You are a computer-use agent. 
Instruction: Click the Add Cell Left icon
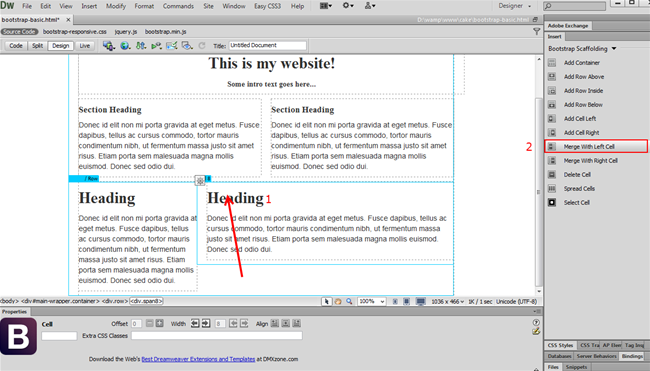[552, 119]
